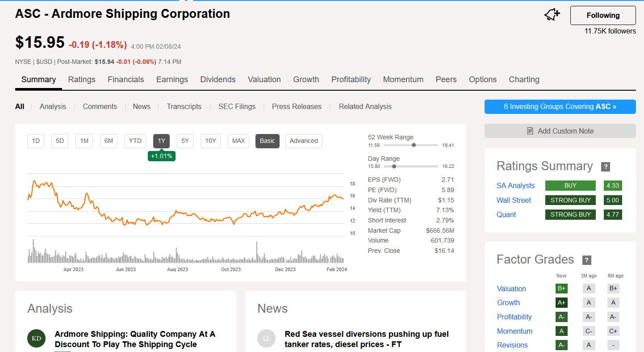Open Factor Grades help question mark

click(587, 260)
